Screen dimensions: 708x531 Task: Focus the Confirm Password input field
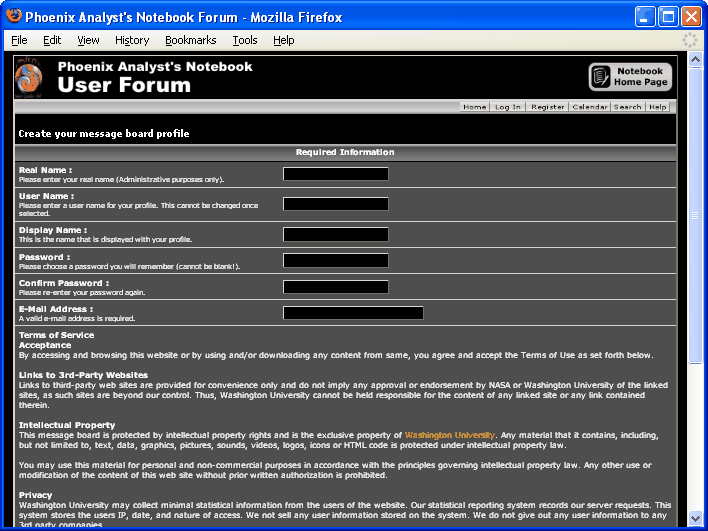[335, 287]
